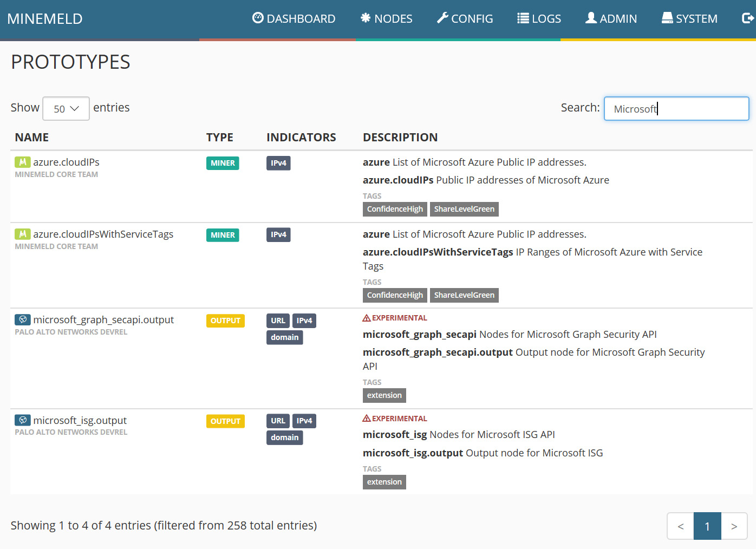Click the URL indicator of microsoft_isg.output
The width and height of the screenshot is (756, 549).
278,421
